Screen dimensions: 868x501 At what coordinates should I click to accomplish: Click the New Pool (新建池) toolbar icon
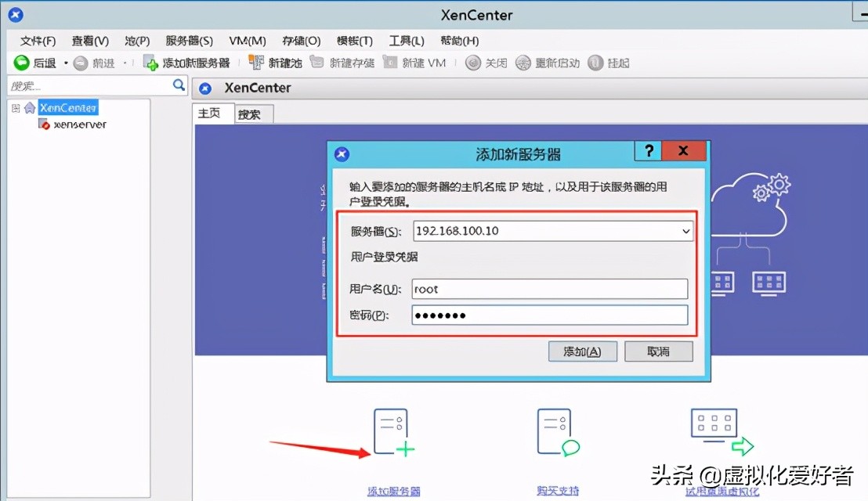point(255,63)
